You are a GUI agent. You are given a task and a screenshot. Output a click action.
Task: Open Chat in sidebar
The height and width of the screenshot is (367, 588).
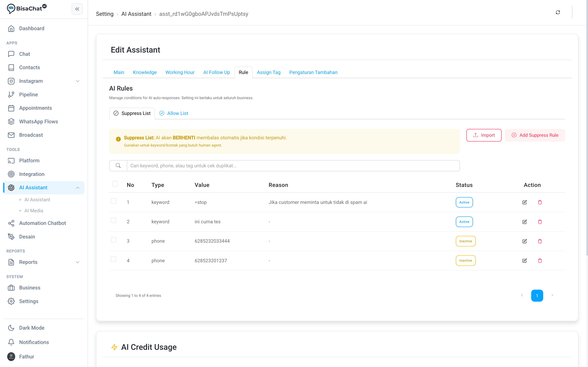pos(44,54)
